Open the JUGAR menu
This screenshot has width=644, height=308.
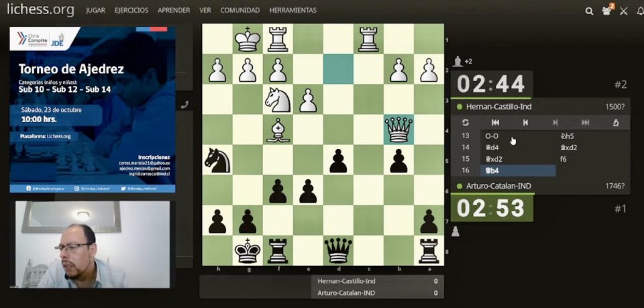[x=97, y=11]
